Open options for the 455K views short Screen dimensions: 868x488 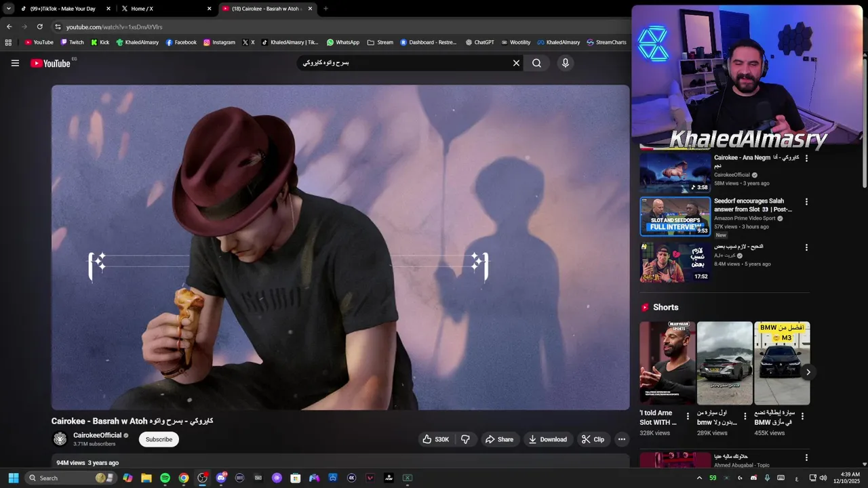tap(802, 416)
